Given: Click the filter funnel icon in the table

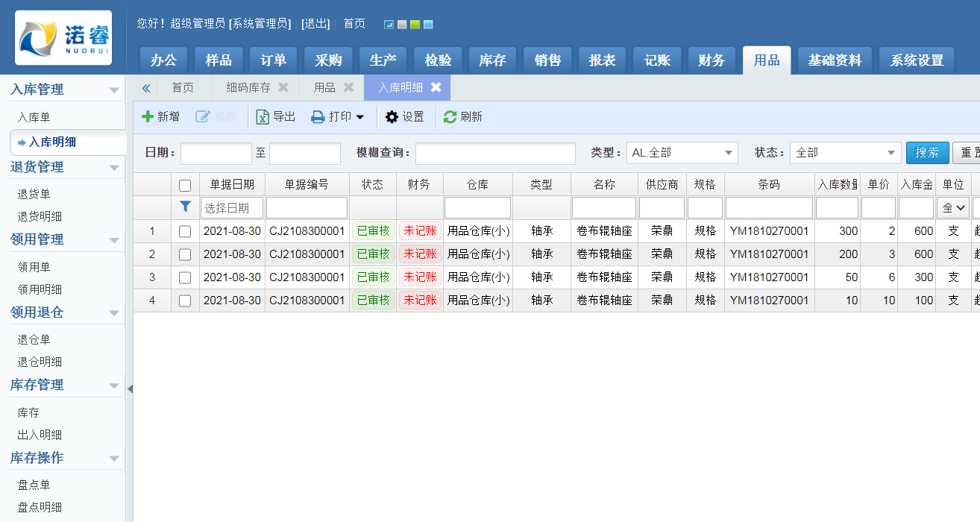Looking at the screenshot, I should pos(185,205).
